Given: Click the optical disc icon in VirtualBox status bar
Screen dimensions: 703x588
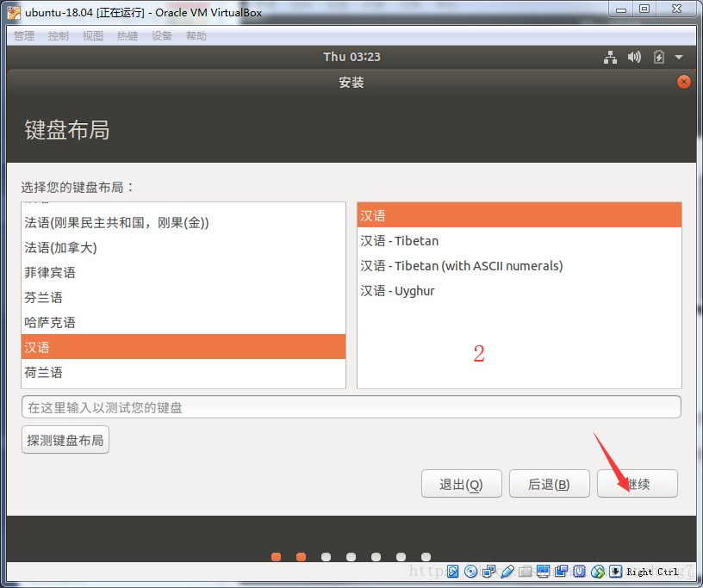Looking at the screenshot, I should [470, 571].
